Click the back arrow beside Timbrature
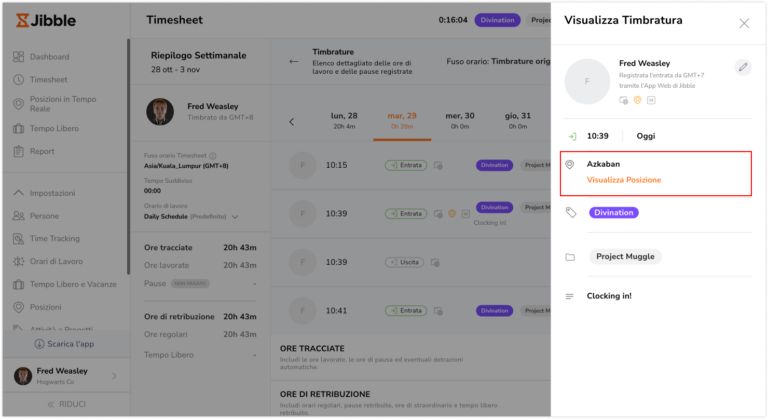 tap(293, 61)
